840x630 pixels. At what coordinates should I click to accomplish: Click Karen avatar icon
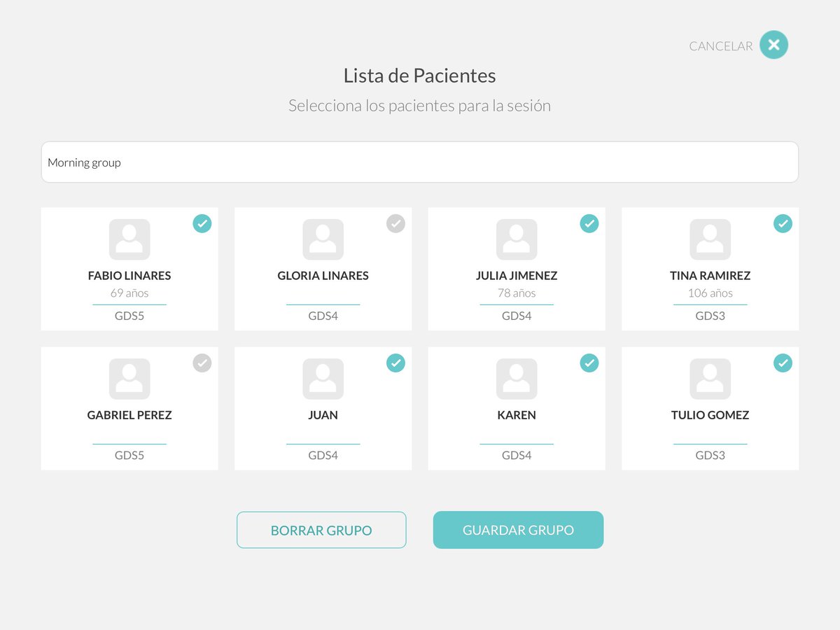(517, 379)
